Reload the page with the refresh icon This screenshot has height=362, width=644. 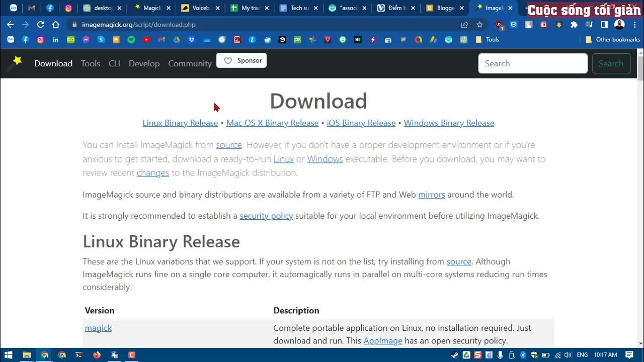pyautogui.click(x=41, y=25)
